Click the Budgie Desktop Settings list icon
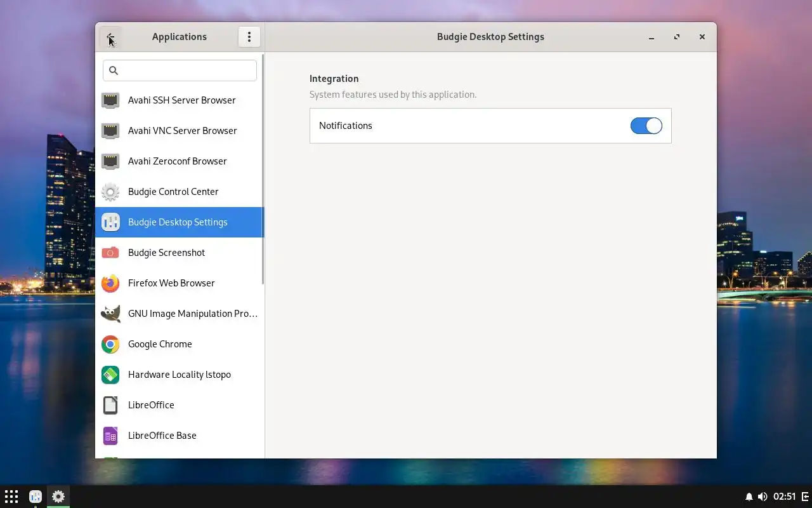Screen dimensions: 812x508 tap(110, 222)
